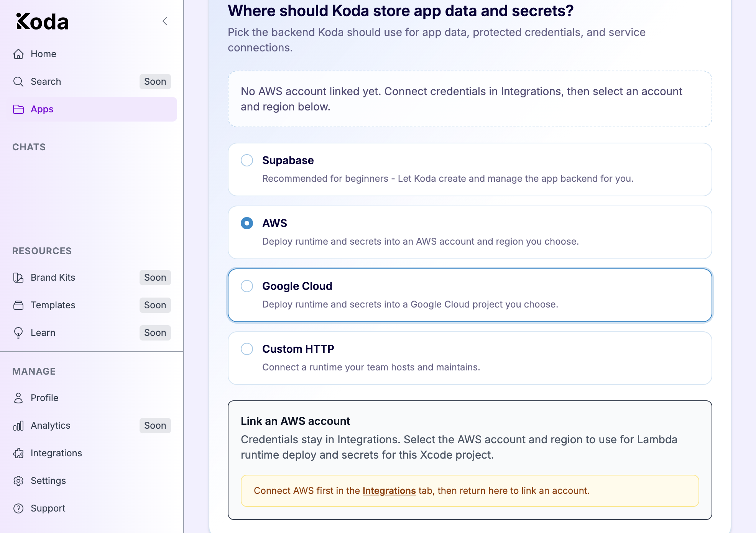Open the Learn section
This screenshot has height=533, width=756.
coord(92,333)
